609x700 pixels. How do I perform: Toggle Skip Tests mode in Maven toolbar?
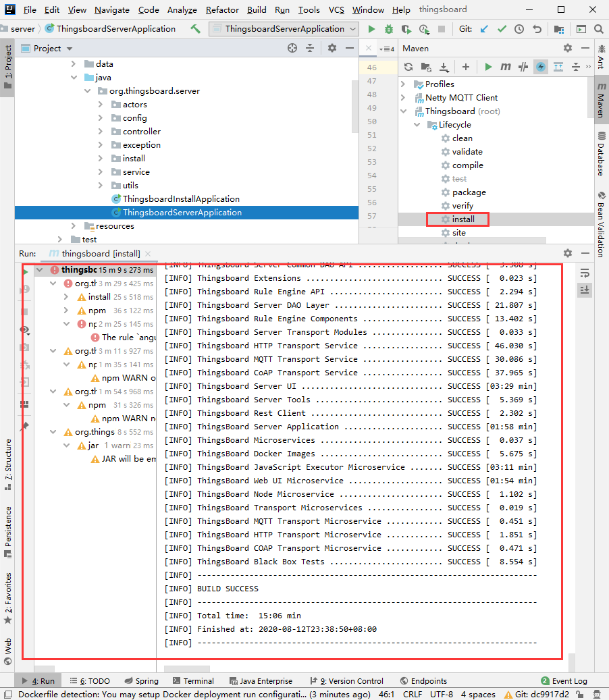point(541,67)
